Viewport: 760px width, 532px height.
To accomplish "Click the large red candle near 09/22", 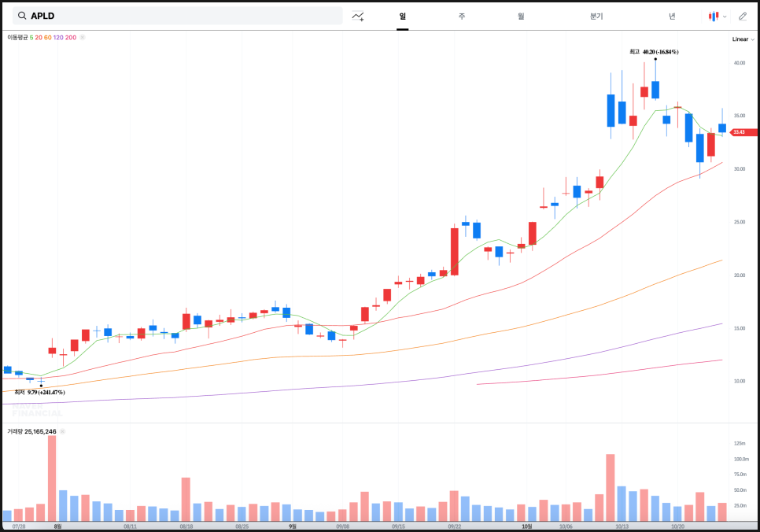I will click(x=455, y=251).
